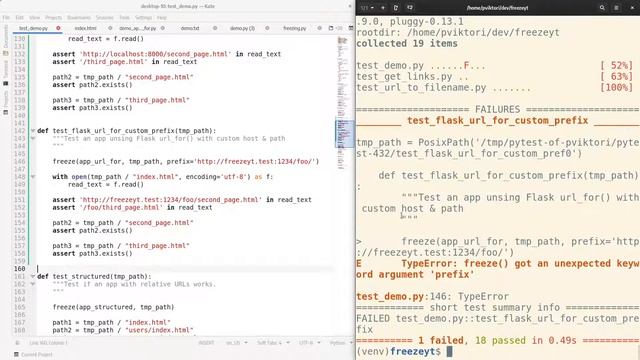This screenshot has height=360, width=640.
Task: Switch to the demo.py (3) tab
Action: click(242, 28)
